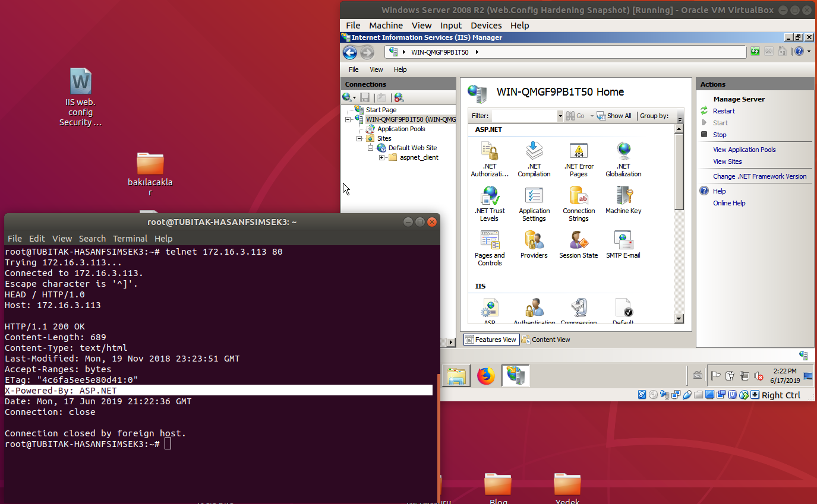Open .NET Error Pages feature
The image size is (817, 504).
tap(579, 159)
